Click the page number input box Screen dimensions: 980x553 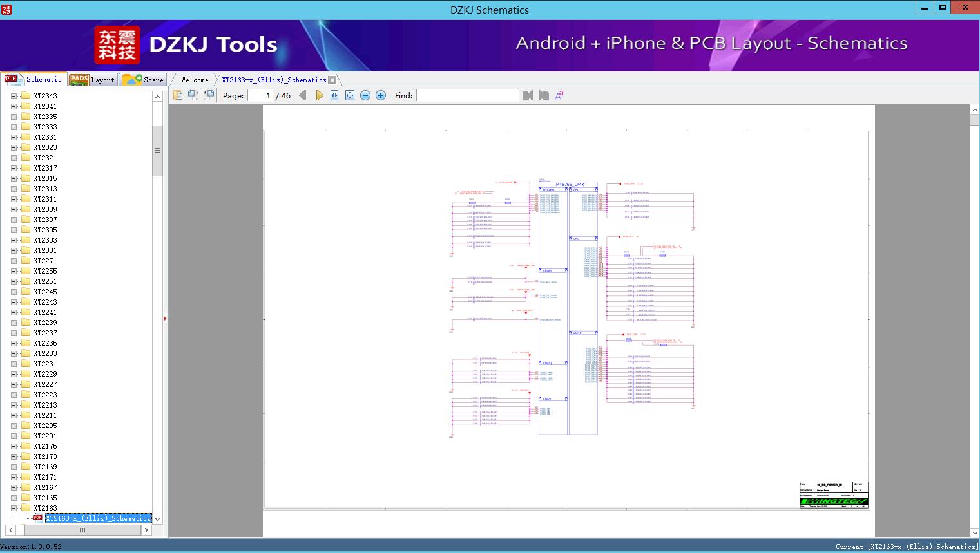260,95
